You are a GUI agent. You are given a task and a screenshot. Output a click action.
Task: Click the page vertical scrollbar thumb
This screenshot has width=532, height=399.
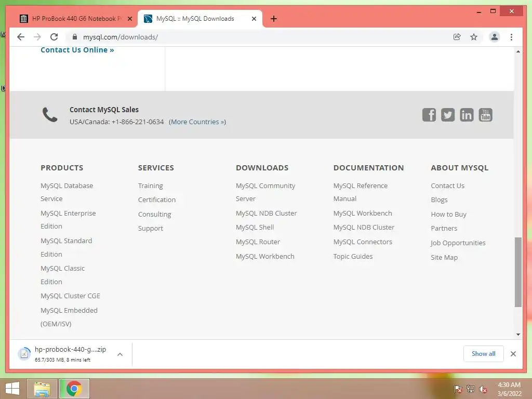coord(518,272)
